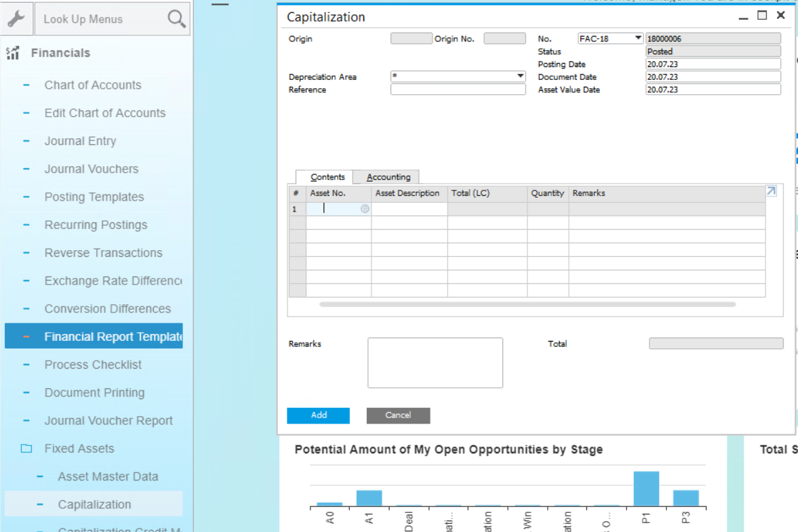Click the P3 bar in the chart
Viewport: 798px width, 532px height.
(685, 498)
